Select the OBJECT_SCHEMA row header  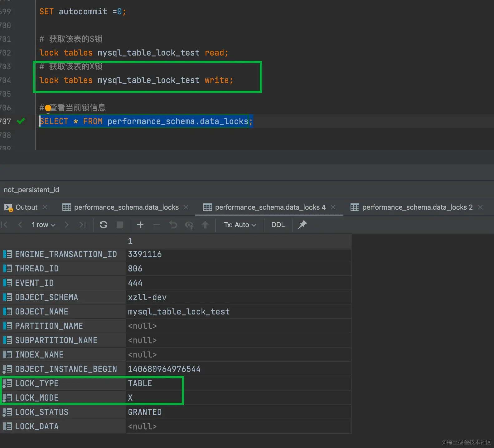pos(63,297)
